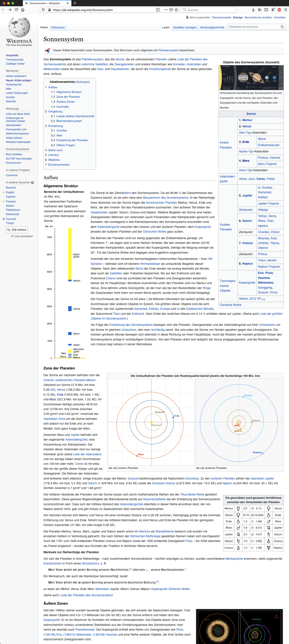
Task: Select the Lesen tab
Action: (x=166, y=27)
